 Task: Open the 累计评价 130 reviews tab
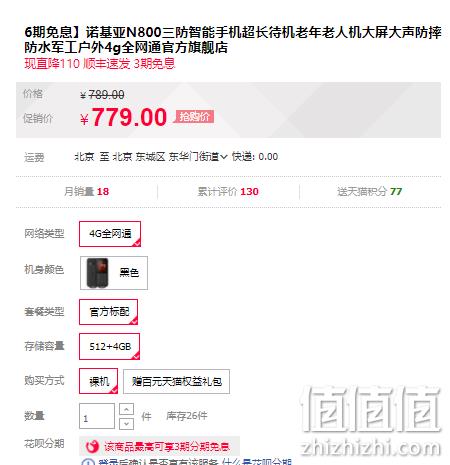(228, 192)
